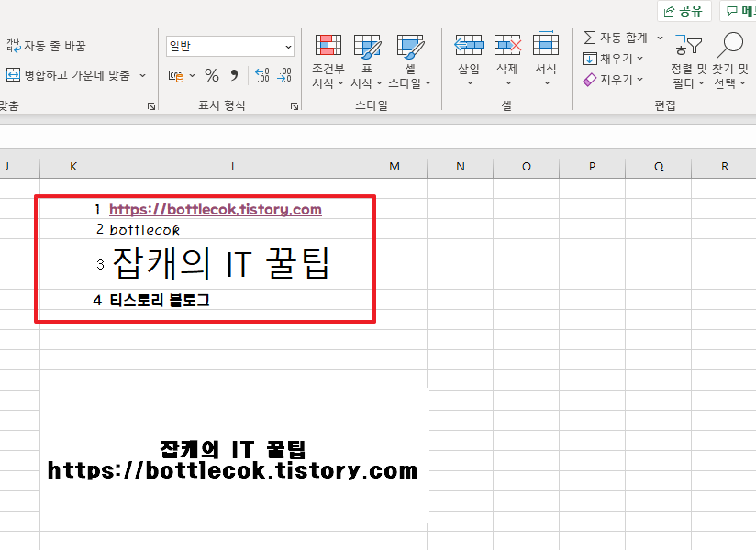Apply percent style (%)
Viewport: 756px width, 550px height.
pyautogui.click(x=212, y=75)
